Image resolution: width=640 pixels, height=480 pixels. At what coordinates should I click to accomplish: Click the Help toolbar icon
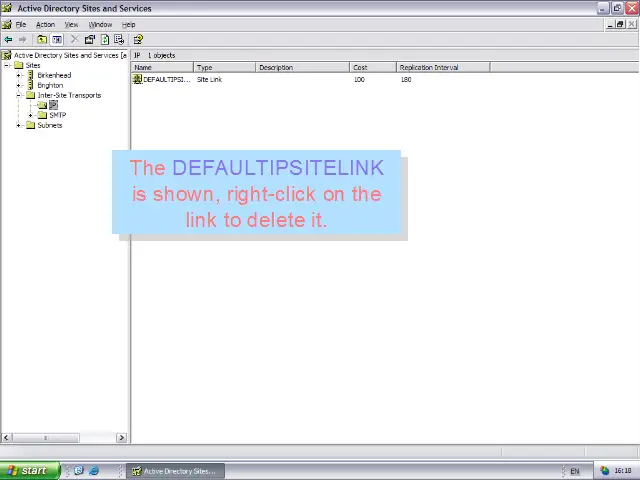tap(138, 40)
